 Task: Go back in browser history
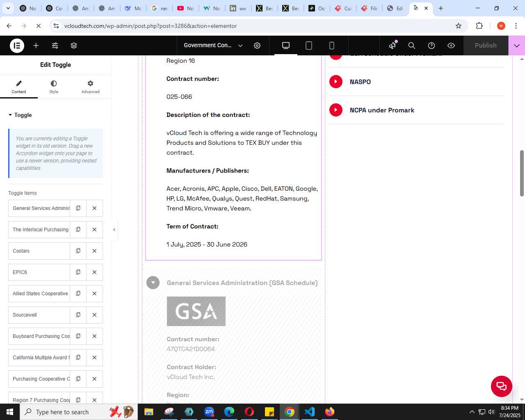pos(9,26)
